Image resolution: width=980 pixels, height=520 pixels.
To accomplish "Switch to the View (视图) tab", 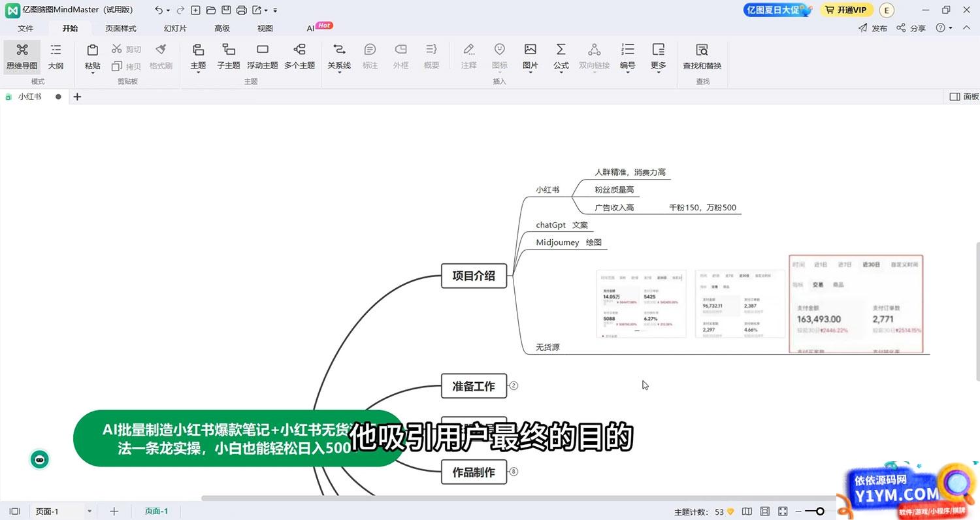I will point(265,28).
